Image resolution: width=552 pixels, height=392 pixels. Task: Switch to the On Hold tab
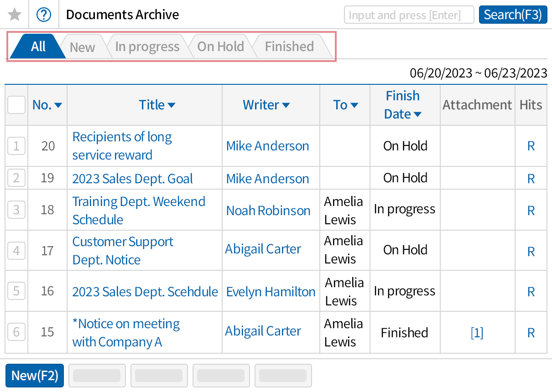220,46
